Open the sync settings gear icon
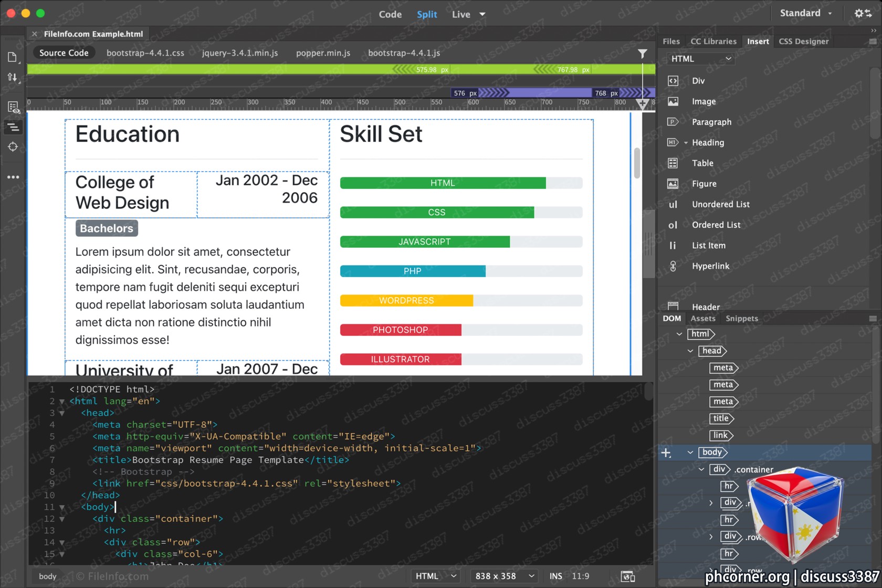The width and height of the screenshot is (882, 588). pos(863,14)
